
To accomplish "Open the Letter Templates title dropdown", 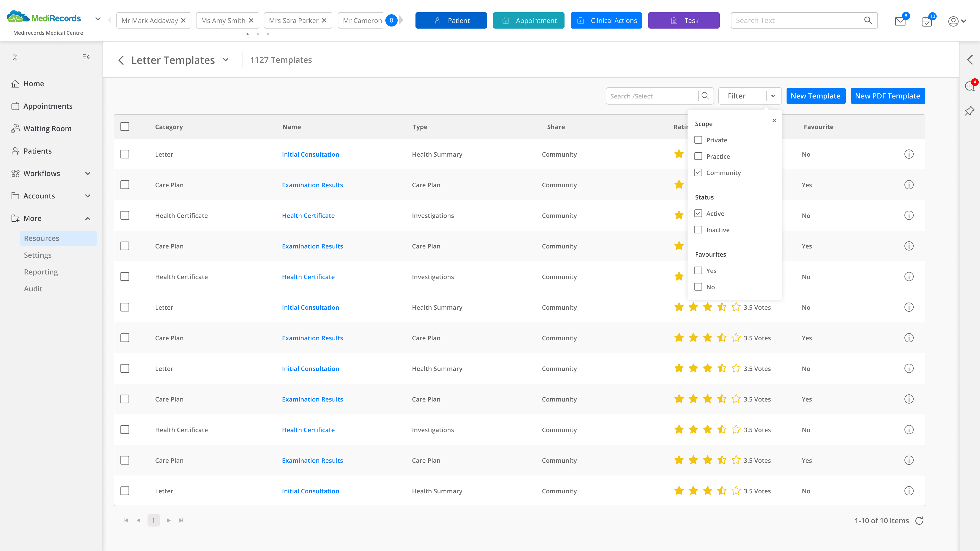I will pyautogui.click(x=226, y=60).
